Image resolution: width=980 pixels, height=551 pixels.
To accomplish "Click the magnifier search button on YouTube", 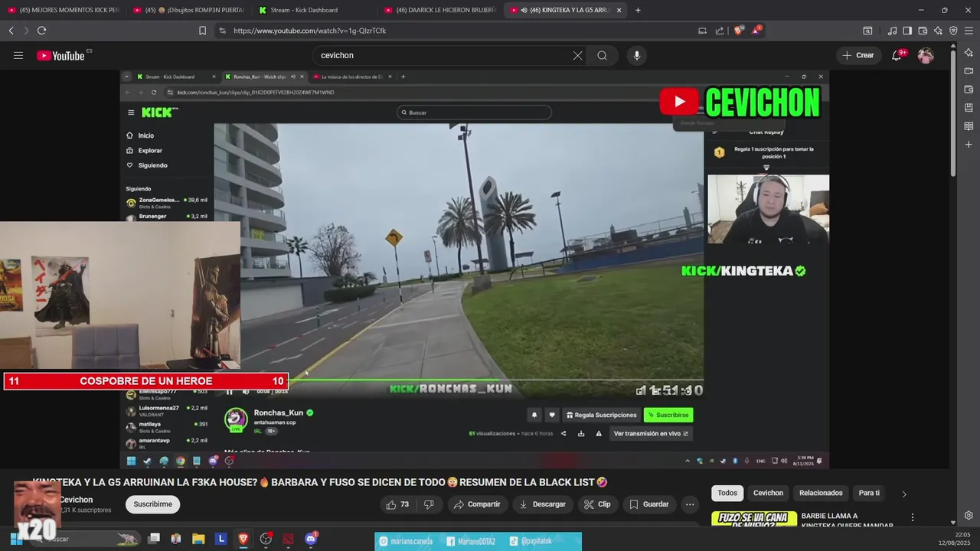I will pos(602,55).
